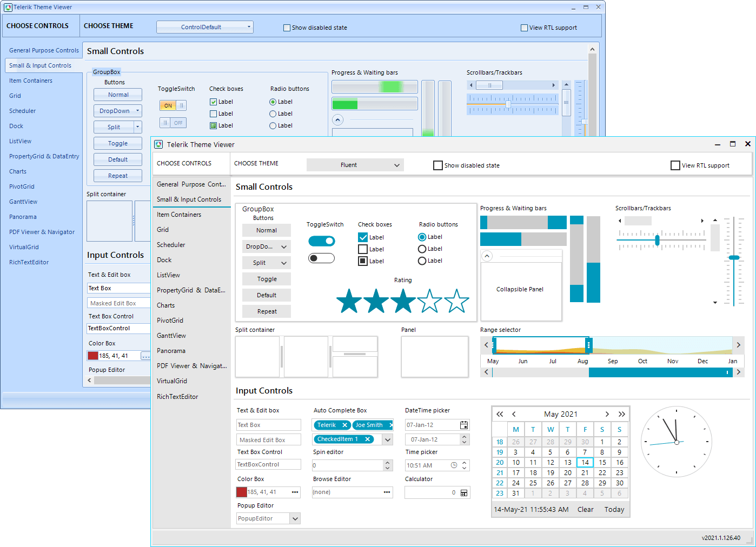Turn off the blue toggle switch
This screenshot has height=547, width=756.
[322, 241]
